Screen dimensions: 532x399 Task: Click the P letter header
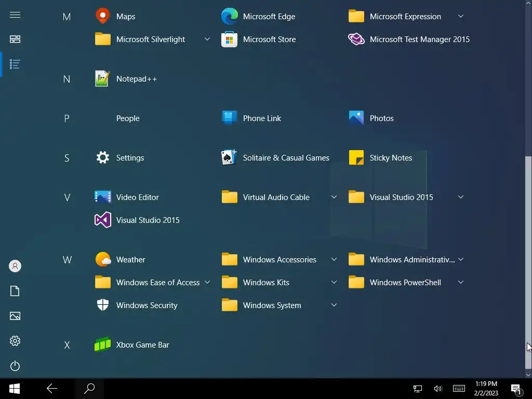coord(67,118)
